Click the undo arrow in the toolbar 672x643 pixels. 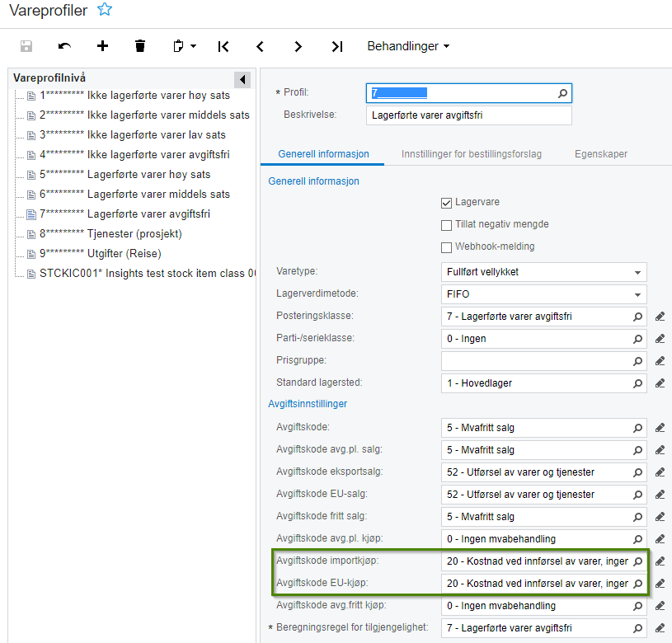coord(64,46)
